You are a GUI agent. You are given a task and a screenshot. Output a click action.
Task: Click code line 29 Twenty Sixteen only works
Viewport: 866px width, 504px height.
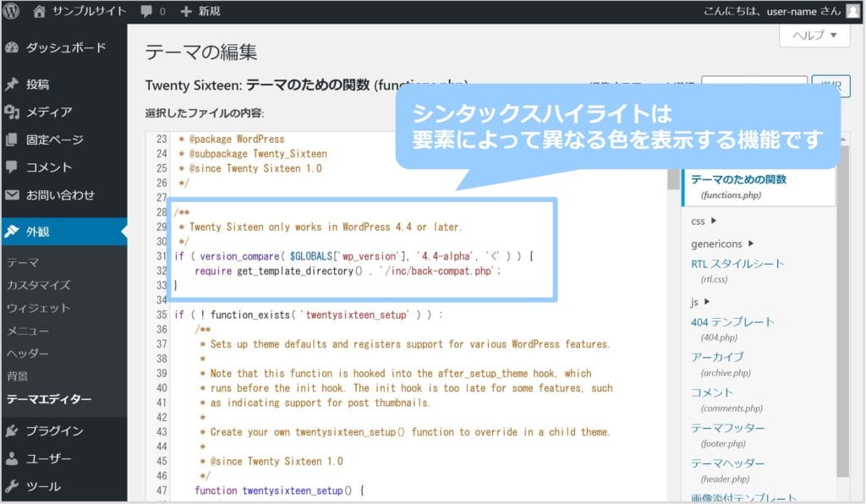tap(321, 227)
